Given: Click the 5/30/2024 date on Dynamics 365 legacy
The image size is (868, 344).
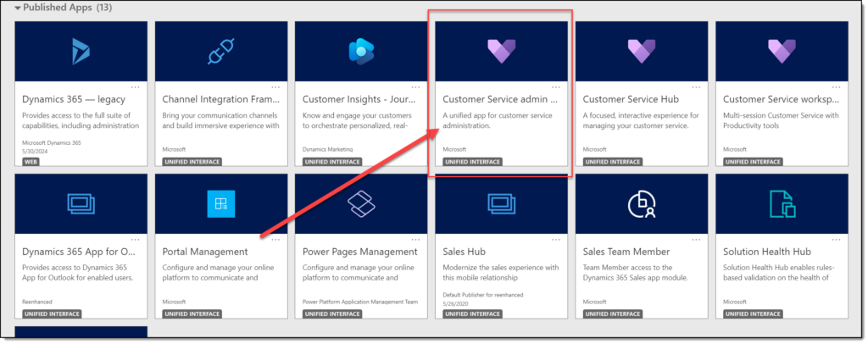Looking at the screenshot, I should [33, 151].
